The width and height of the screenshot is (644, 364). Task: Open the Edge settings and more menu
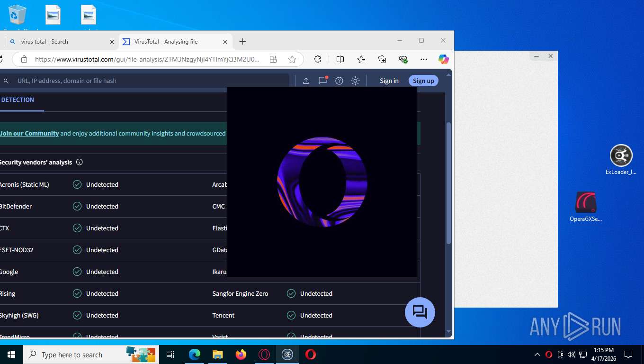point(424,59)
